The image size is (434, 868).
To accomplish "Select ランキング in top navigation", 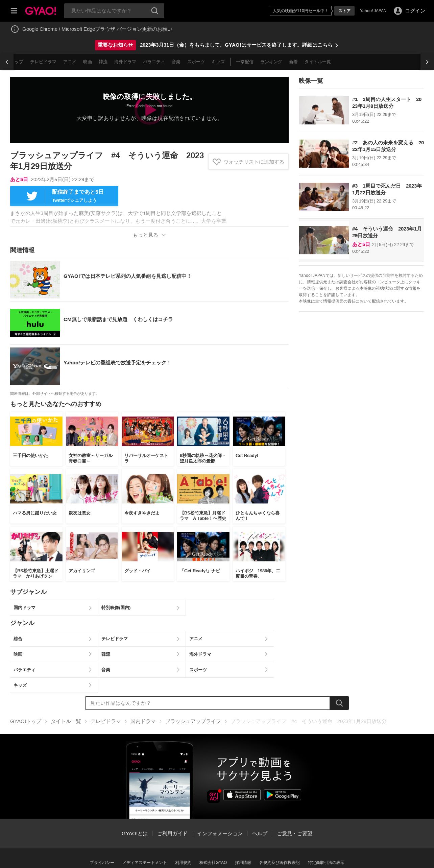I will (271, 62).
